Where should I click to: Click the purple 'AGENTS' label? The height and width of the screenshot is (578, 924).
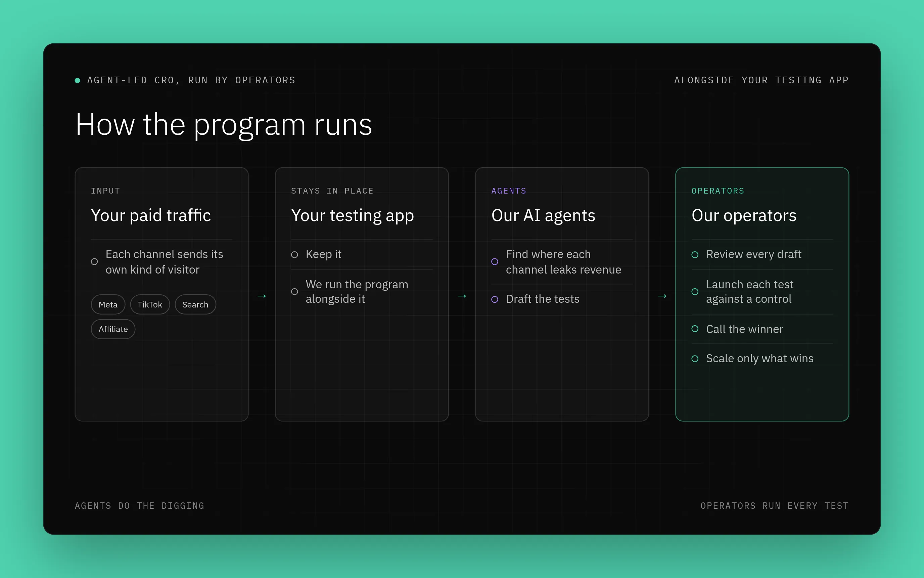click(x=509, y=191)
